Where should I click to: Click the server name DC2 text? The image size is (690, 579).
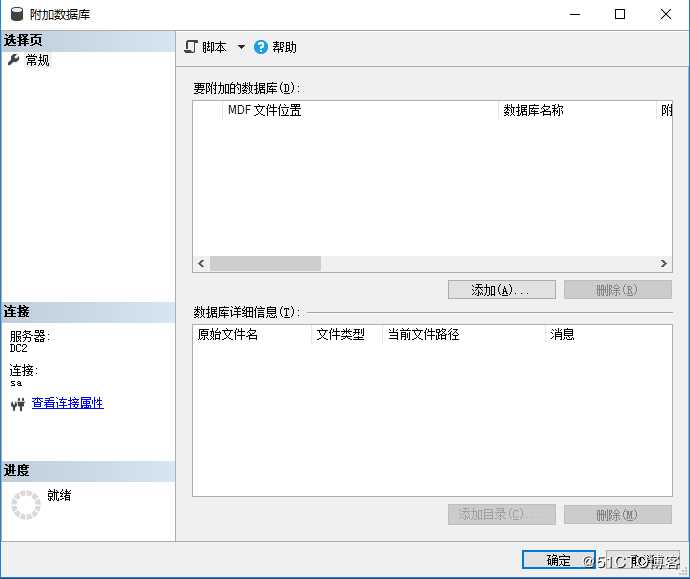click(18, 348)
